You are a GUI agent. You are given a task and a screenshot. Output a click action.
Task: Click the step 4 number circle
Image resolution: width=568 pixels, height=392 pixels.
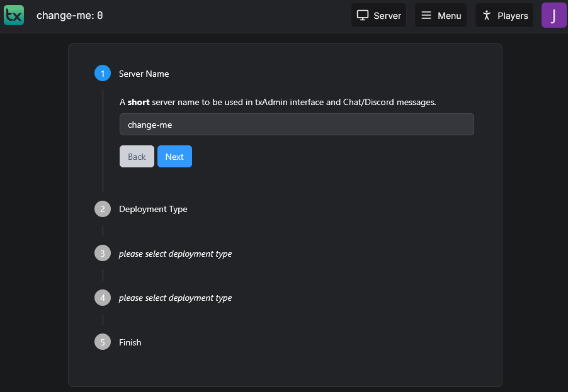[x=103, y=298]
